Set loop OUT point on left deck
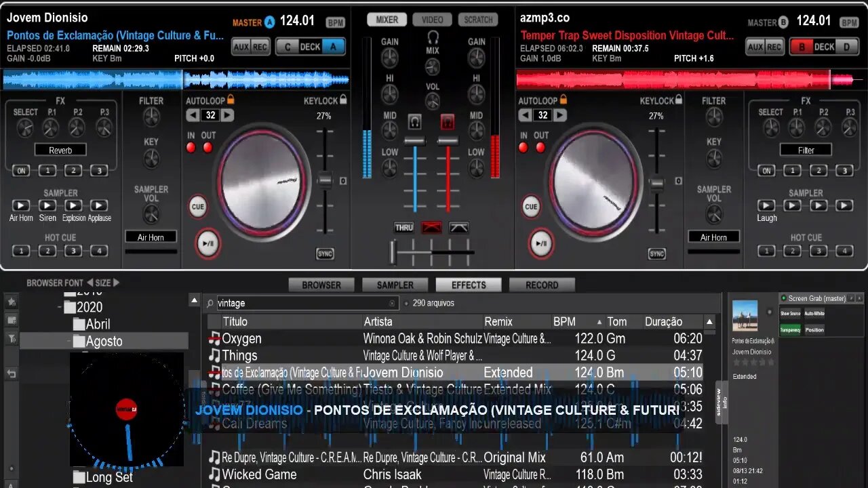 (x=208, y=148)
